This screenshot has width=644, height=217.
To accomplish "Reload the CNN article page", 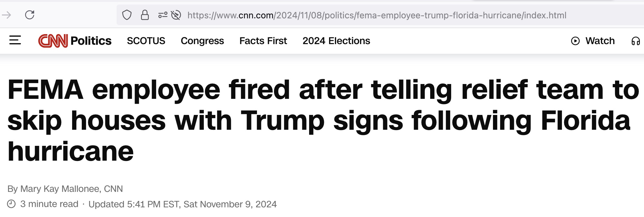I will tap(30, 15).
